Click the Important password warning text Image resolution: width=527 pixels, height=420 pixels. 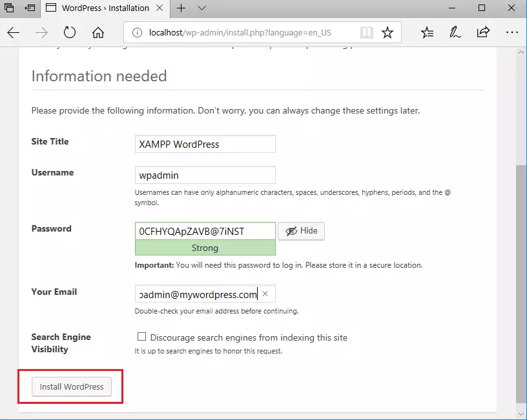pyautogui.click(x=278, y=265)
